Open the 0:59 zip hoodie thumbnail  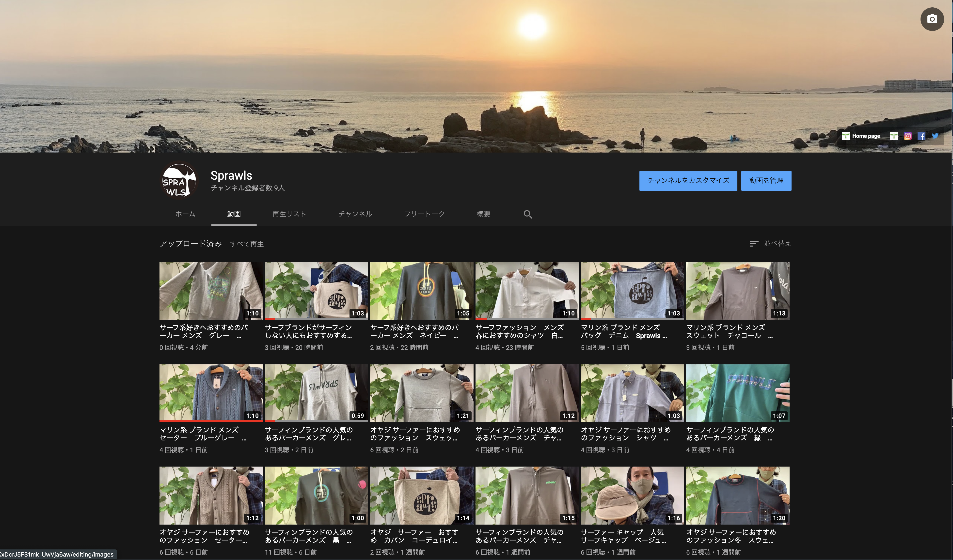[x=316, y=393]
